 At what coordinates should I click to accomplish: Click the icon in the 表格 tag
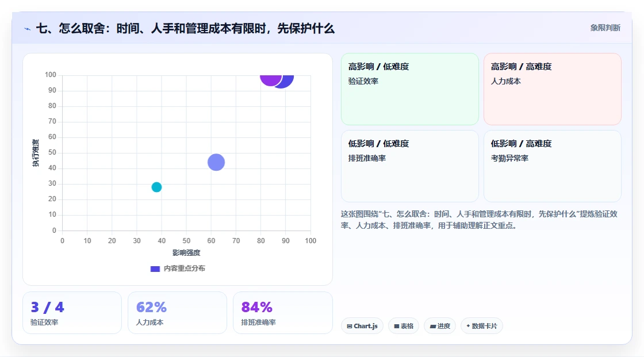tap(397, 326)
